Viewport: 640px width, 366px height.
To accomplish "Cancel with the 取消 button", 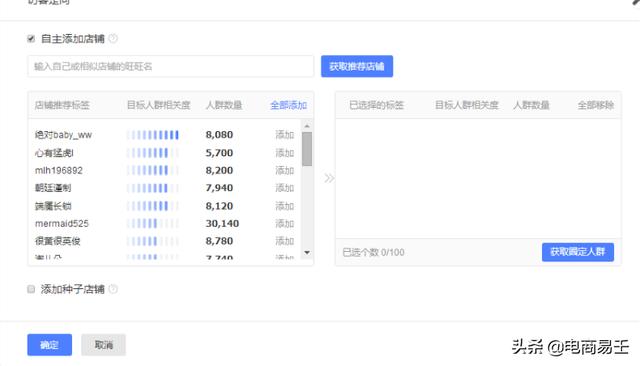I will pos(103,345).
